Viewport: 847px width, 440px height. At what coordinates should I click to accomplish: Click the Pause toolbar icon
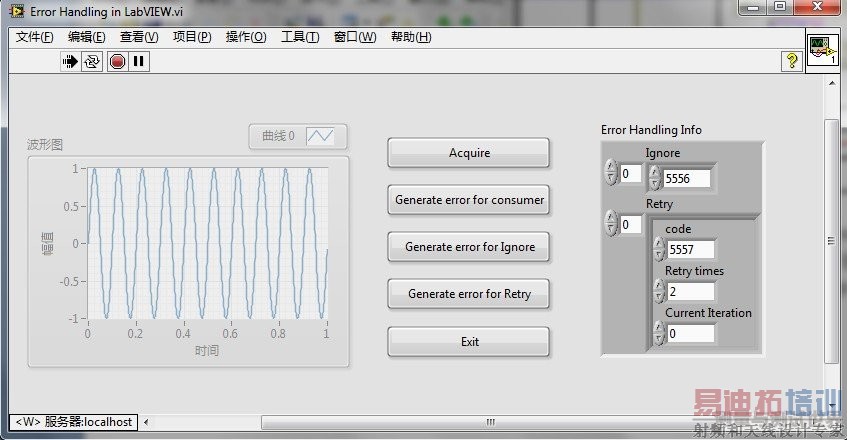139,62
